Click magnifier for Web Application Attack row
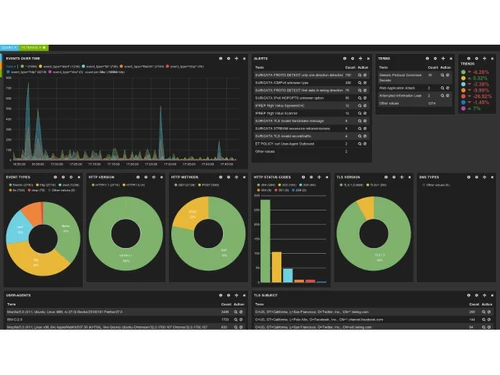The height and width of the screenshot is (375, 500). pos(442,88)
